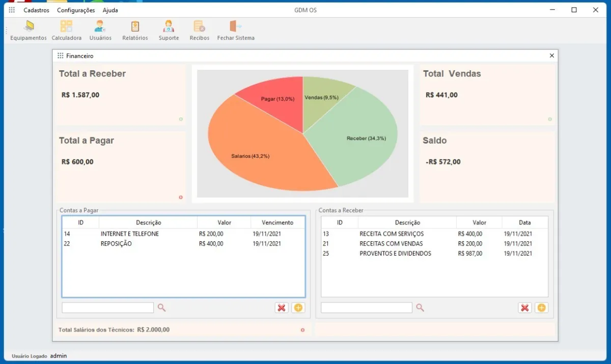Open the Recibos receipts icon
611x364 pixels.
click(199, 27)
